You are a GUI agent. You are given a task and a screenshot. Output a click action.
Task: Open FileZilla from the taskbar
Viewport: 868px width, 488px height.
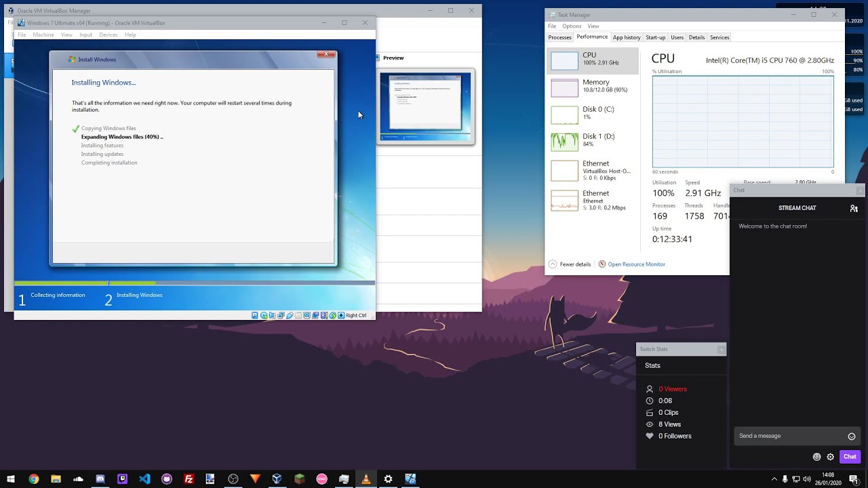point(189,479)
